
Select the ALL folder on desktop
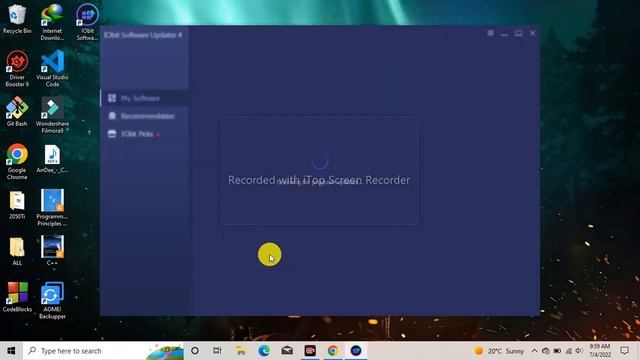[x=17, y=251]
